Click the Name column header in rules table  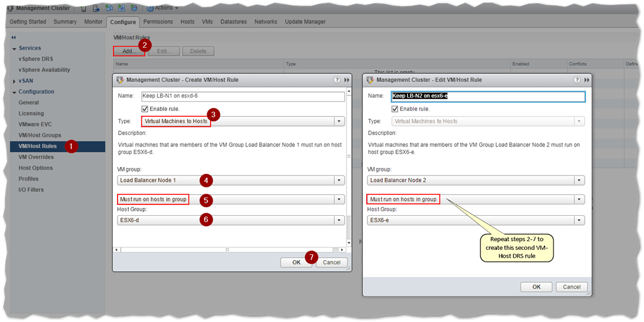[x=199, y=64]
